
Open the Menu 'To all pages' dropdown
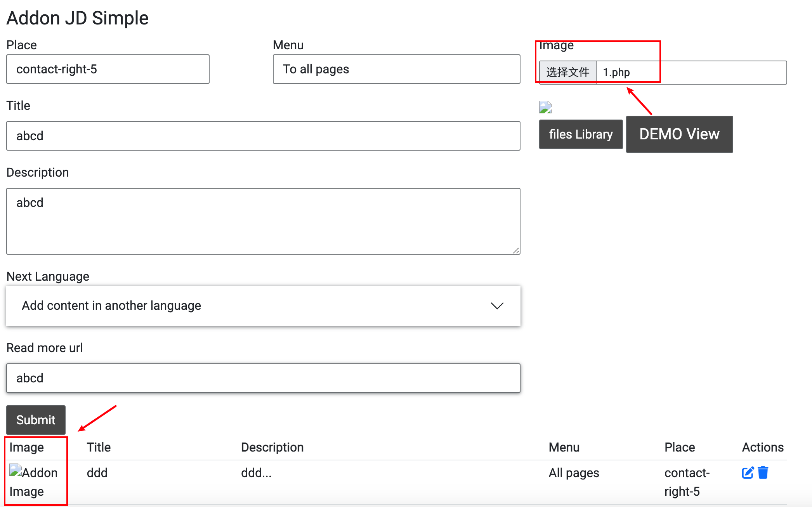coord(396,69)
